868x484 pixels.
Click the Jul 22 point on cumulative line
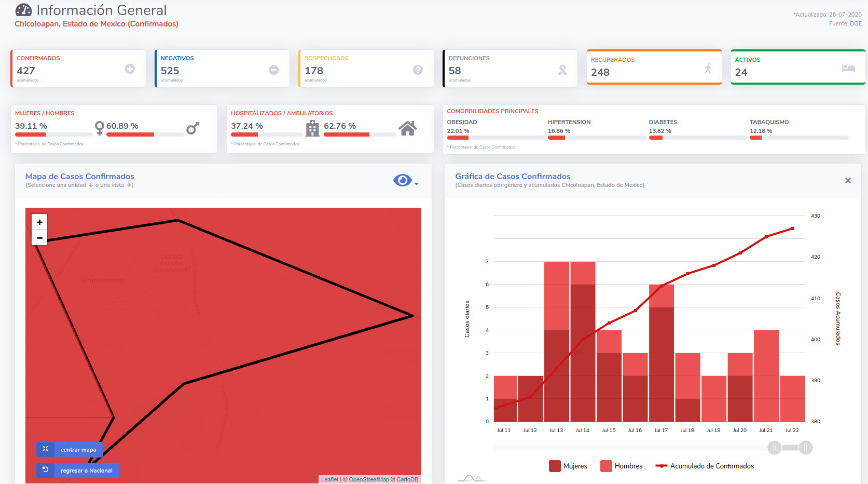pyautogui.click(x=792, y=228)
